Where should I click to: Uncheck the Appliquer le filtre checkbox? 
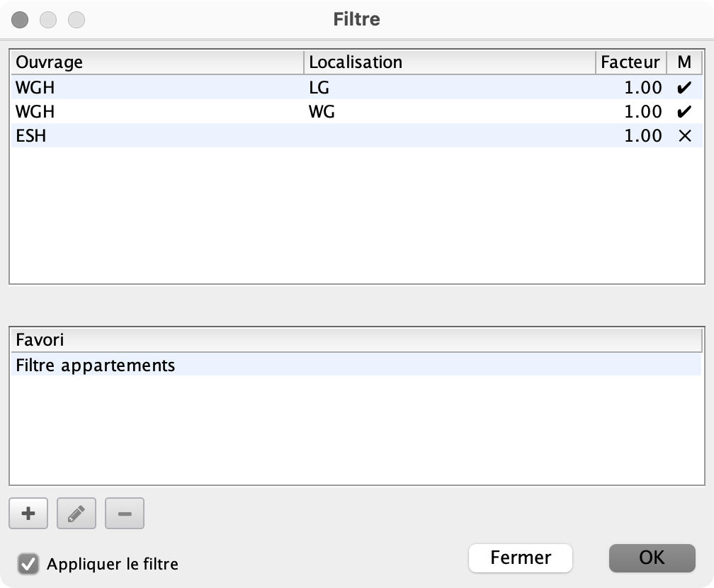(x=28, y=564)
